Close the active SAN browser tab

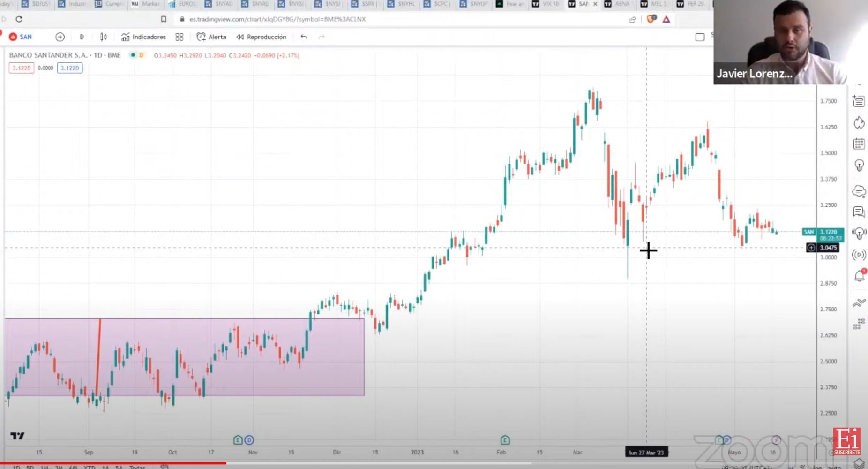coord(595,4)
